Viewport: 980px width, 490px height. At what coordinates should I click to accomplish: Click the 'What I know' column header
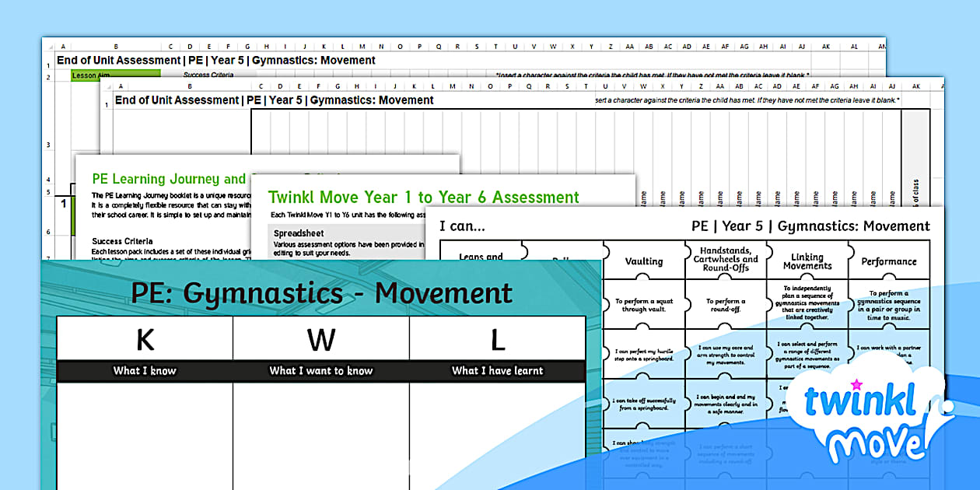pyautogui.click(x=145, y=371)
